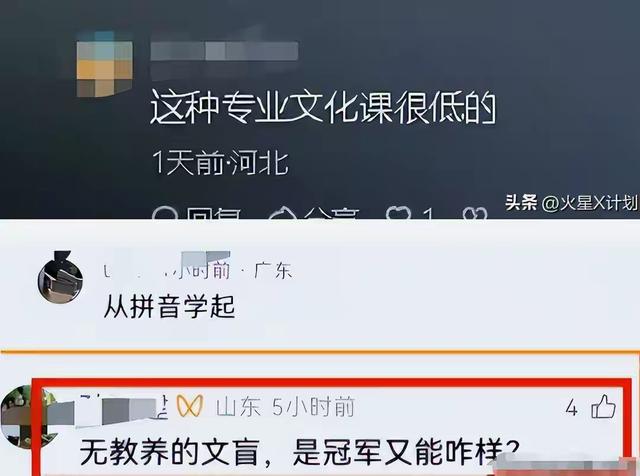Tap the like count 1 beside heart

(427, 214)
